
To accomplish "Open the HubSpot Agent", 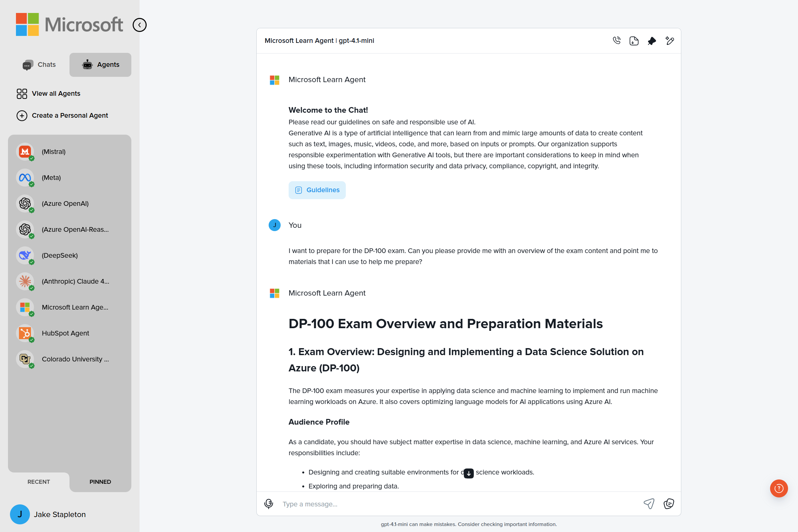I will click(65, 333).
